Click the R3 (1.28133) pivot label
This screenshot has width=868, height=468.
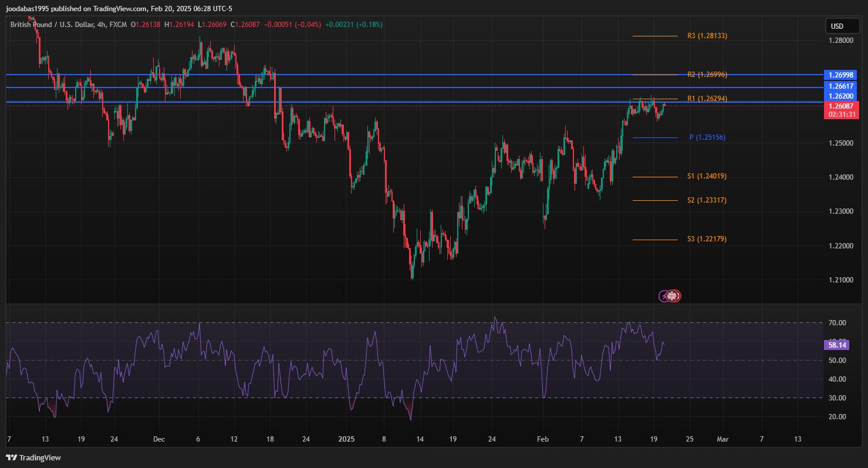[x=707, y=36]
